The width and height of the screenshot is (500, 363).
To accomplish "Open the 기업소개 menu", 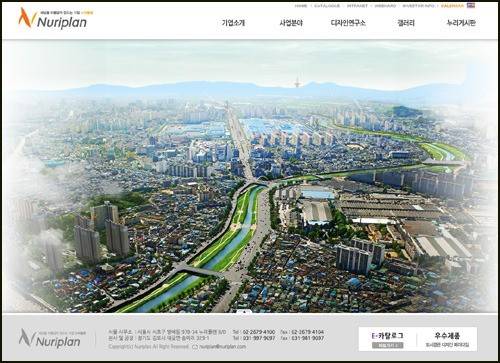I will 233,23.
